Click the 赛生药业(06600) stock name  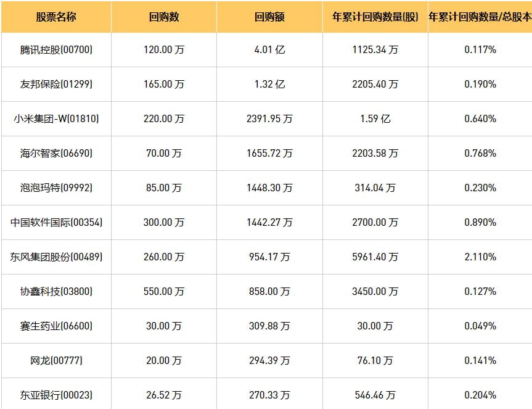pos(56,326)
